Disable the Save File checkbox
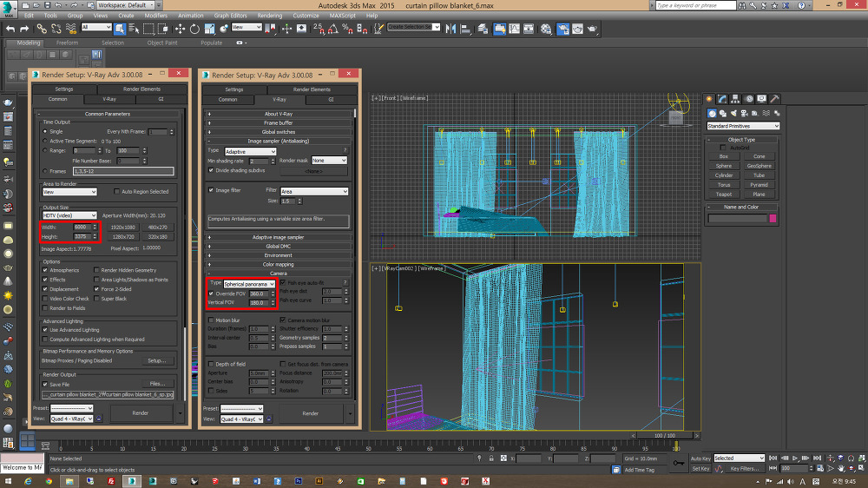Image resolution: width=868 pixels, height=488 pixels. pyautogui.click(x=44, y=383)
